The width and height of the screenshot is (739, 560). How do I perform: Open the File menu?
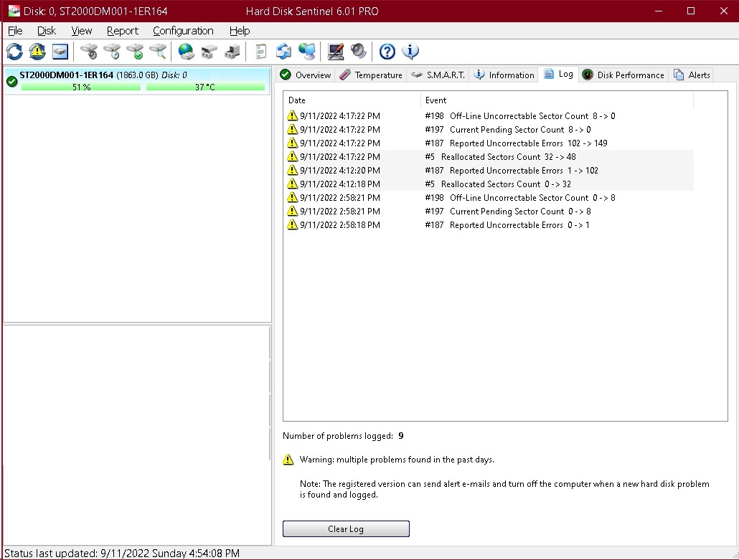tap(15, 31)
